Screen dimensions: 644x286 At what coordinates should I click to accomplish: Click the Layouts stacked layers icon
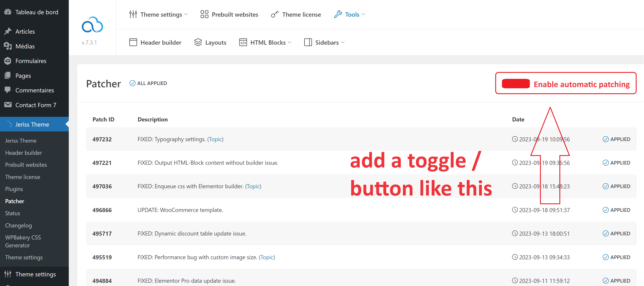pyautogui.click(x=198, y=42)
